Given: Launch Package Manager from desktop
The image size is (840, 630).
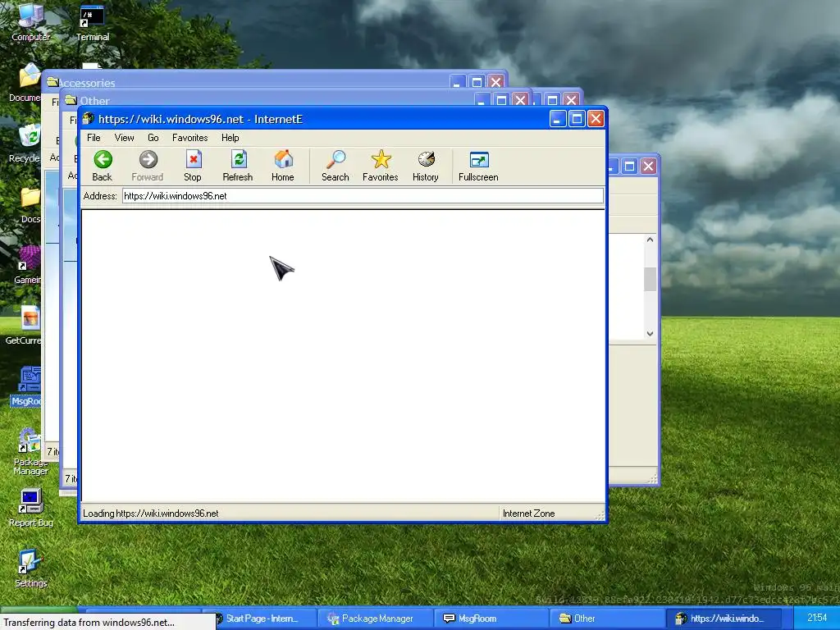Looking at the screenshot, I should (30, 451).
